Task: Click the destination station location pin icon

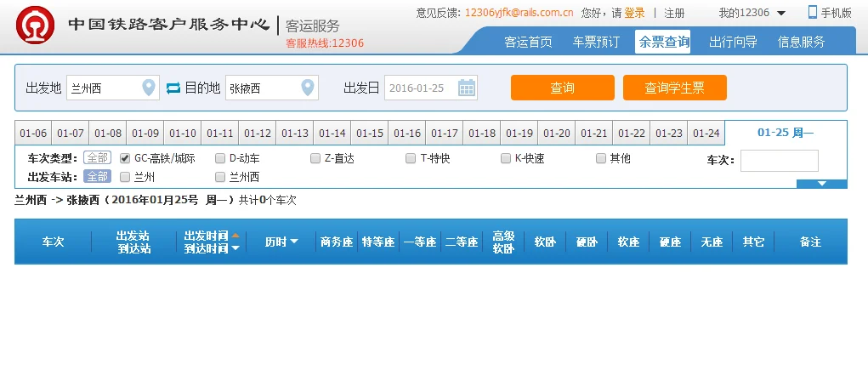Action: pyautogui.click(x=307, y=88)
